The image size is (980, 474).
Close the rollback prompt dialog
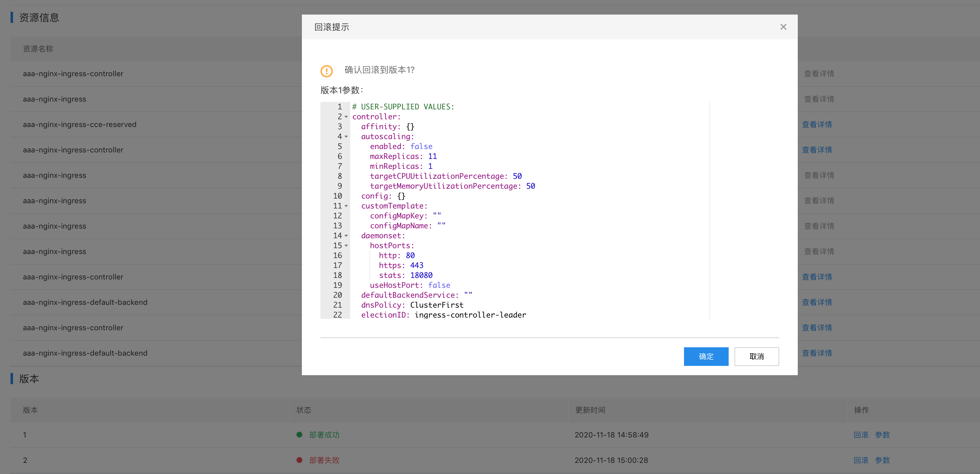point(783,27)
